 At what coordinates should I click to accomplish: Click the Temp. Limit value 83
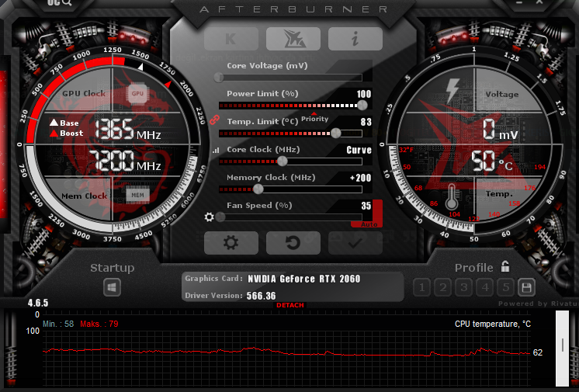[x=366, y=122]
